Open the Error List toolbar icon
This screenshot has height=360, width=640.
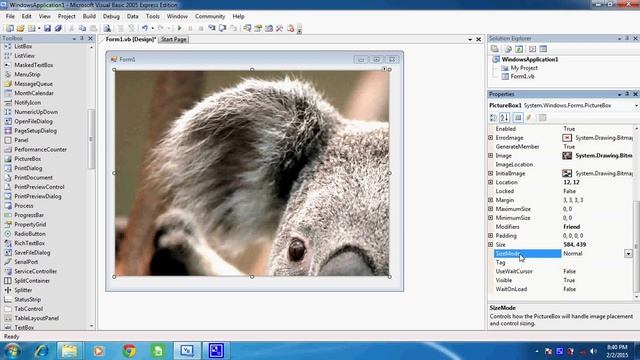pyautogui.click(x=291, y=28)
